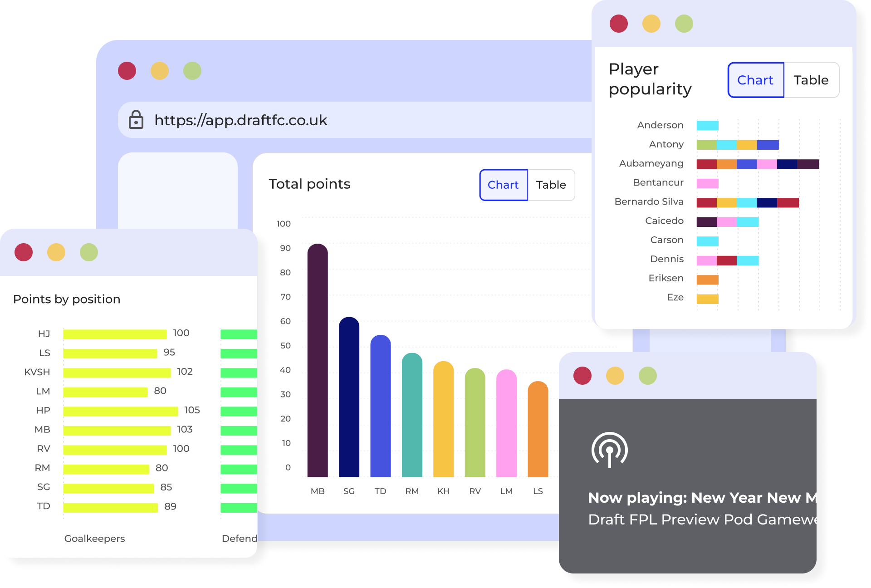
Task: Click Table tab in Total points section
Action: 552,185
